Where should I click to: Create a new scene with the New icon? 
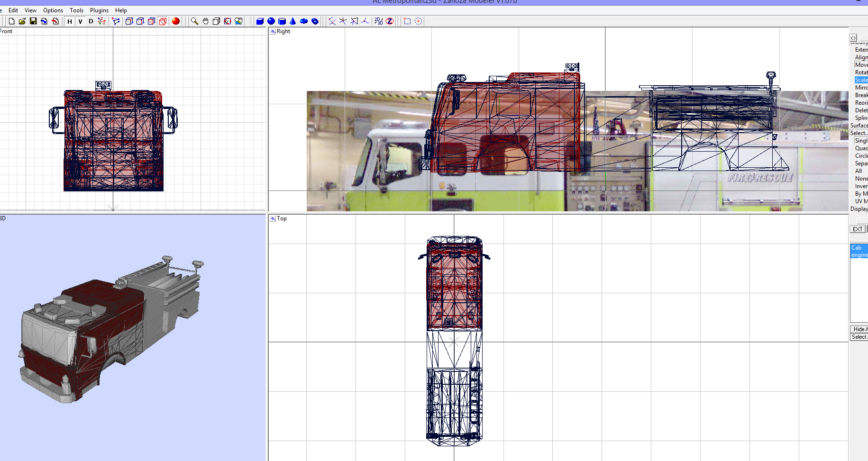[11, 21]
